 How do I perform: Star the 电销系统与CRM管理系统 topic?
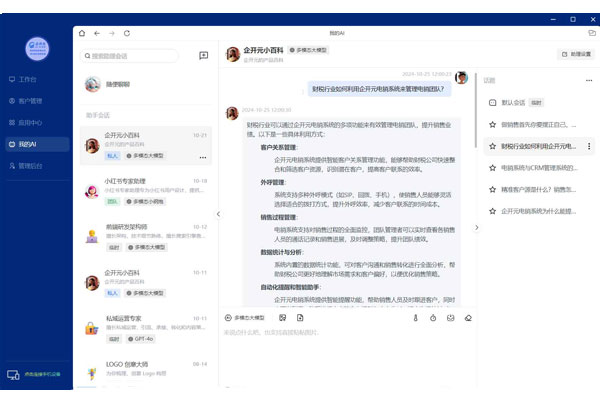(x=492, y=168)
